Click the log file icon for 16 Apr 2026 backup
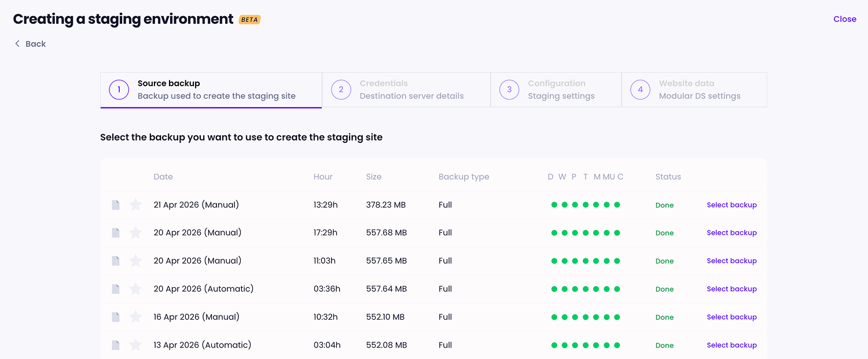Viewport: 868px width, 359px height. 116,317
